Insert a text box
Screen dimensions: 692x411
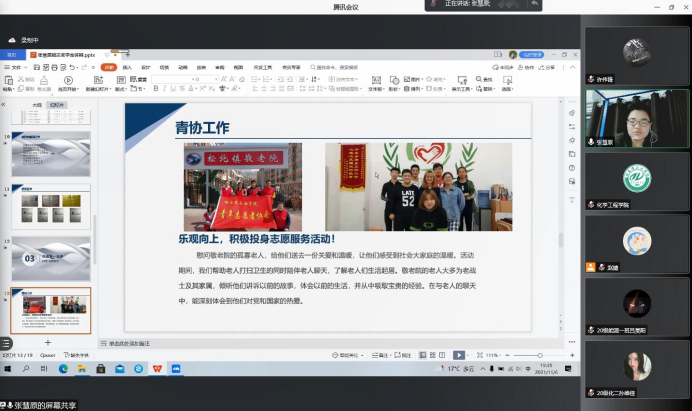[376, 80]
